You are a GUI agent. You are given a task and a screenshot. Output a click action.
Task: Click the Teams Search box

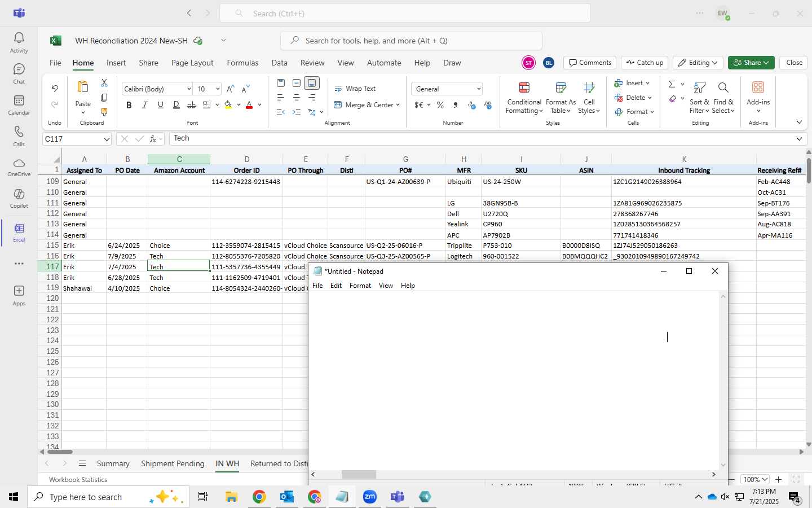pos(405,14)
